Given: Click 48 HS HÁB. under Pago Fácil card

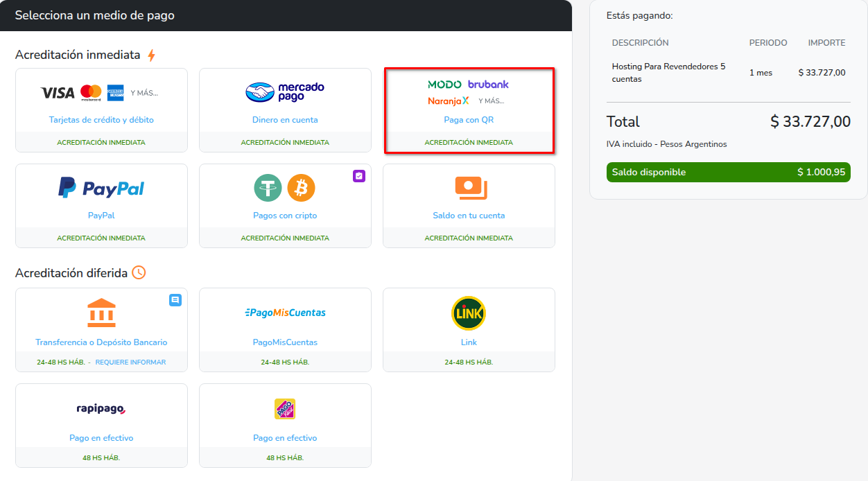Looking at the screenshot, I should 285,458.
